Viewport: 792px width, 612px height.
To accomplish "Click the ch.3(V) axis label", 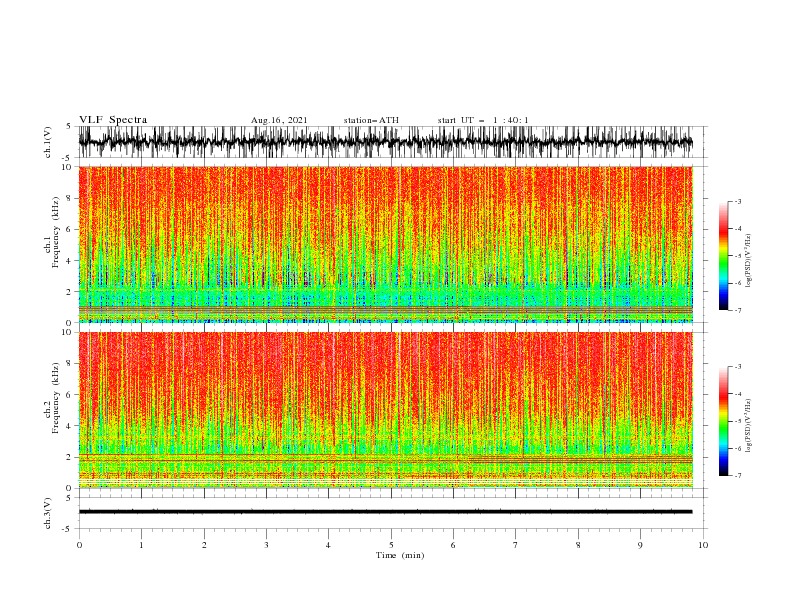I will coord(48,513).
